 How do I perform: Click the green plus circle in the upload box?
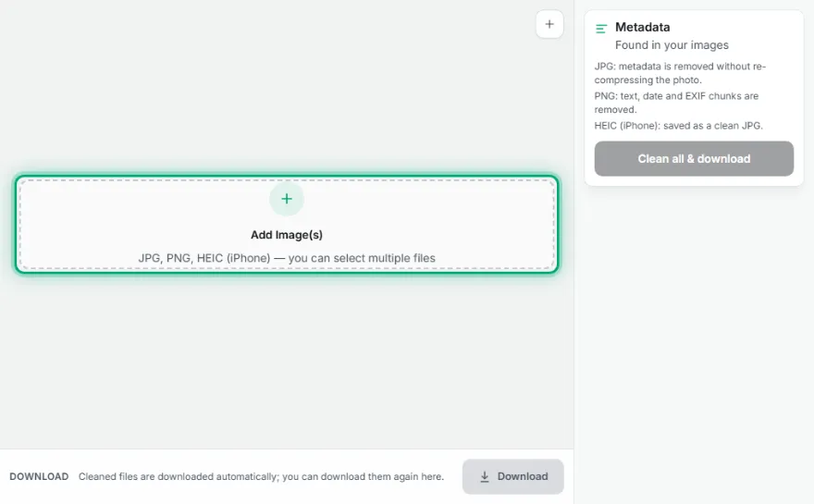coord(287,199)
